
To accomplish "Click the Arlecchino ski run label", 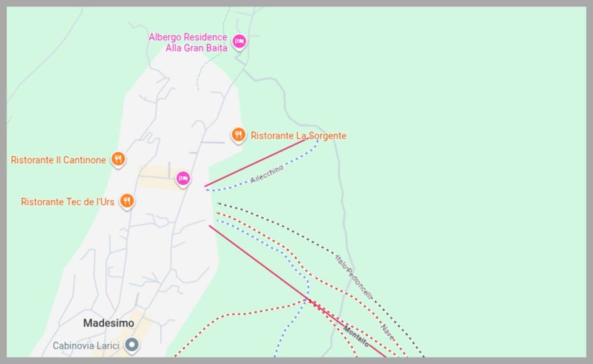I will (267, 174).
